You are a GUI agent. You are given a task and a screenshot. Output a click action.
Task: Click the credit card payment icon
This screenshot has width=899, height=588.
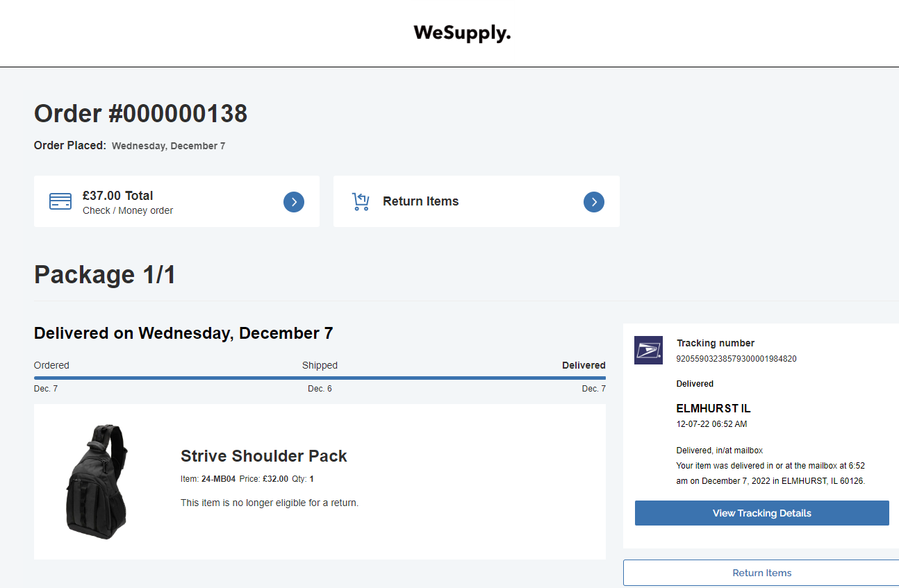(x=60, y=201)
